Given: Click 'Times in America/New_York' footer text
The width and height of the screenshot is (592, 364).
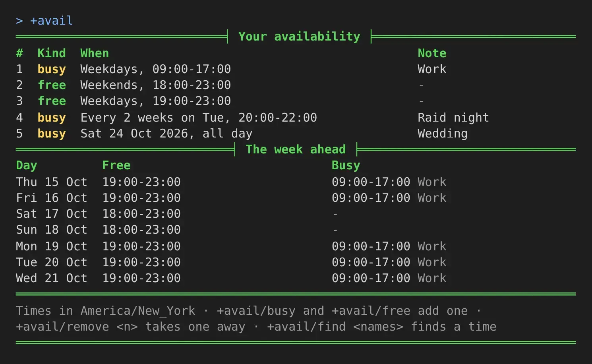Looking at the screenshot, I should click(106, 311).
